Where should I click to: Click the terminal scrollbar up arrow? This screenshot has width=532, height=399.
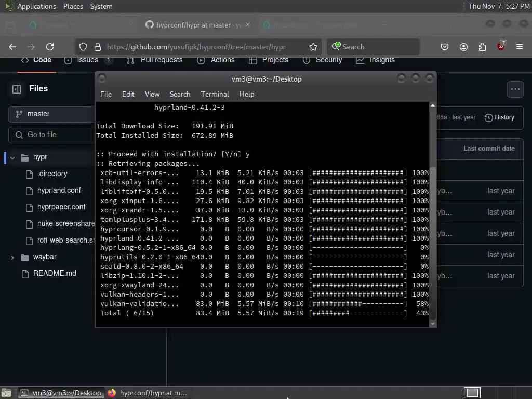click(433, 105)
